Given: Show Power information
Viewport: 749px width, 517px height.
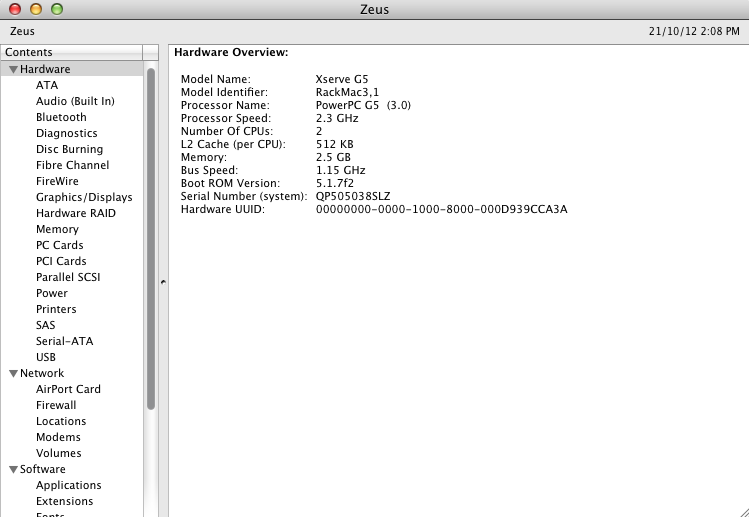Looking at the screenshot, I should tap(52, 293).
